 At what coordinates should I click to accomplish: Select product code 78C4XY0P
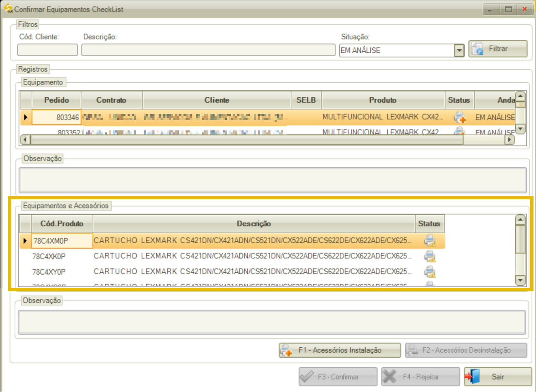click(49, 272)
